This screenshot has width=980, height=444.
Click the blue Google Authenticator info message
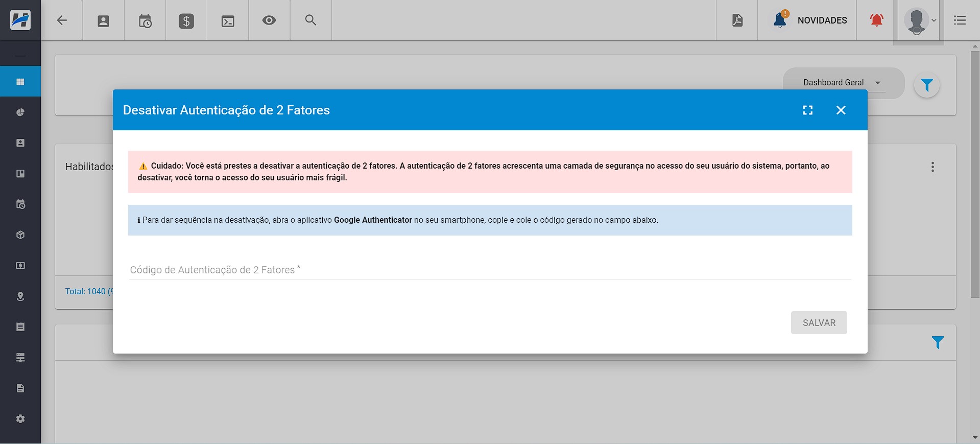click(490, 220)
